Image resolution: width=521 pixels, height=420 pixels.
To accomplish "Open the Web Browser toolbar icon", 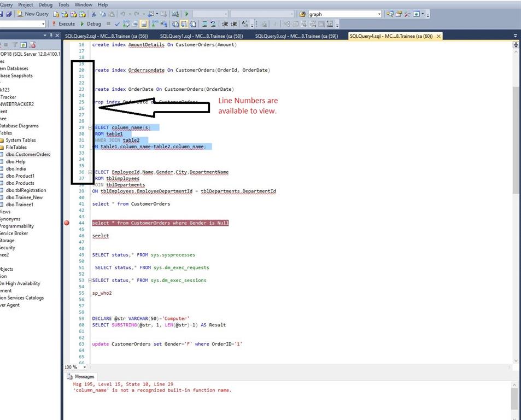I will tap(416, 14).
